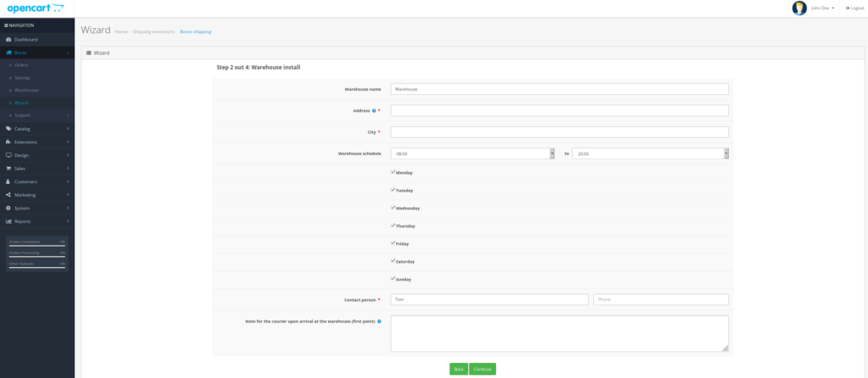
Task: Click John Doe's avatar picture
Action: [798, 8]
